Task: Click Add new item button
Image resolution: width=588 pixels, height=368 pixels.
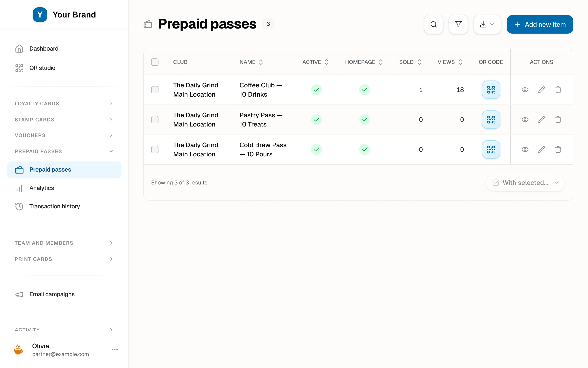Action: [540, 24]
